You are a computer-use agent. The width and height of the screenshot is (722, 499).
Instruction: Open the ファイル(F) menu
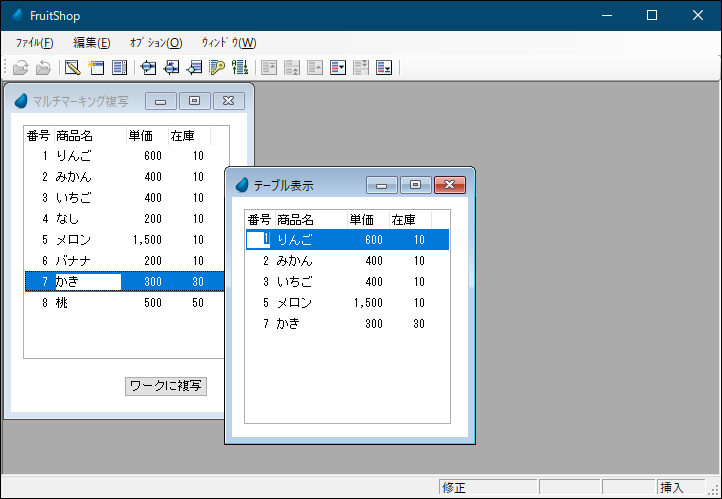coord(34,43)
